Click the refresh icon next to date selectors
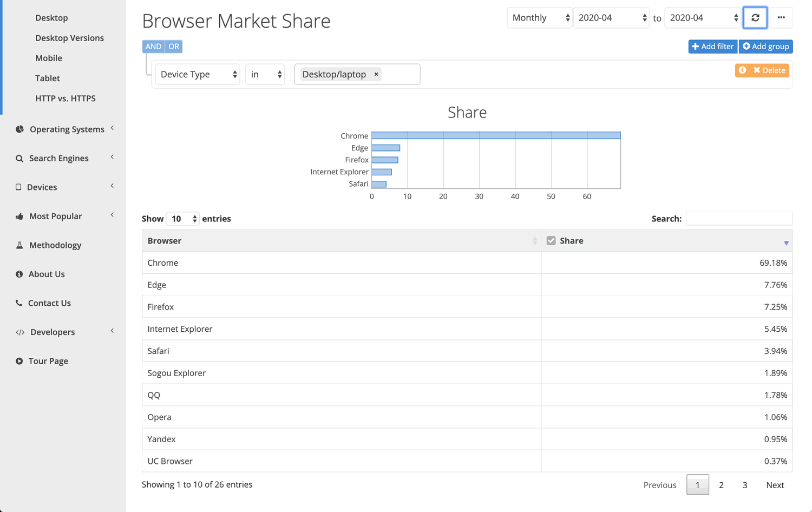The height and width of the screenshot is (512, 812). 755,17
